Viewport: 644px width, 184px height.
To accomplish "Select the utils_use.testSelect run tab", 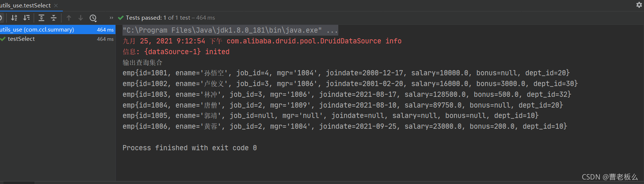I will tap(25, 6).
